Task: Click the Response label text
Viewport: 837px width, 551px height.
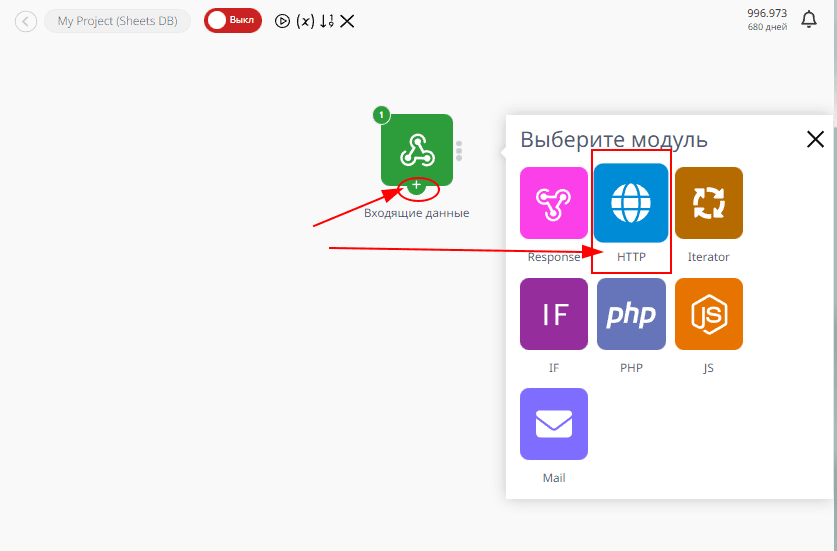Action: point(554,257)
